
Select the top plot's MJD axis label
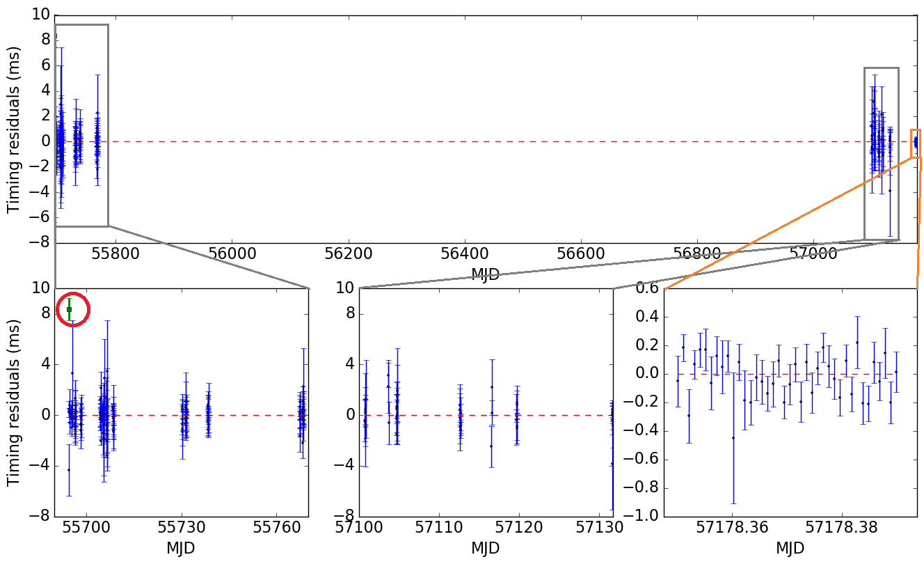485,274
